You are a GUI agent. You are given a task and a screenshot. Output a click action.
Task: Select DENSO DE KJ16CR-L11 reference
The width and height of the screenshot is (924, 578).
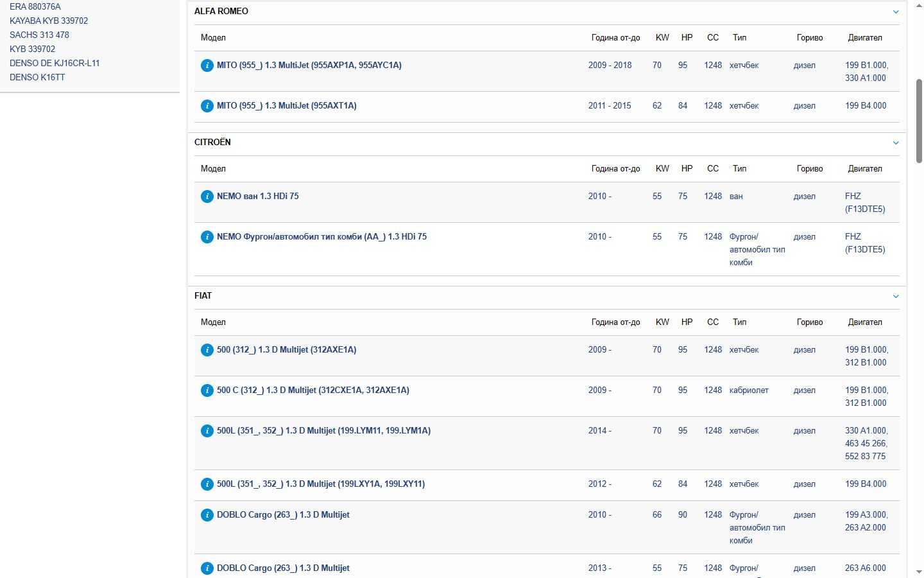[x=55, y=63]
